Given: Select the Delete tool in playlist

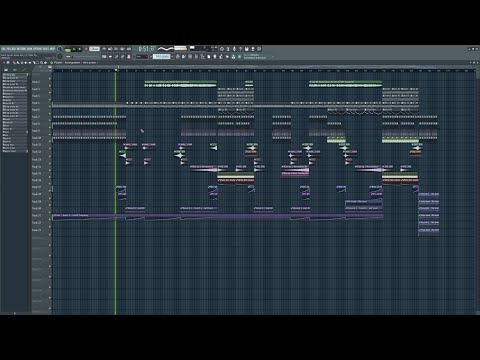Looking at the screenshot, I should [x=22, y=63].
